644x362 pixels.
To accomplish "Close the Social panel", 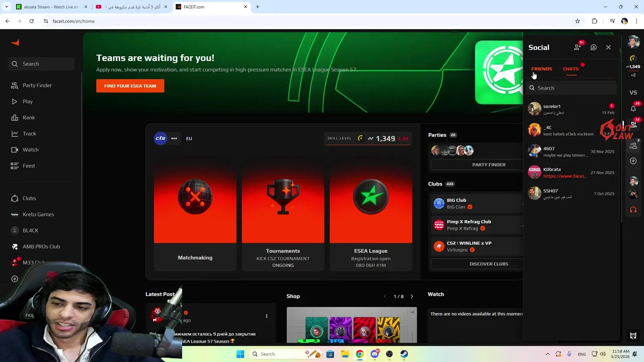I will pos(608,47).
